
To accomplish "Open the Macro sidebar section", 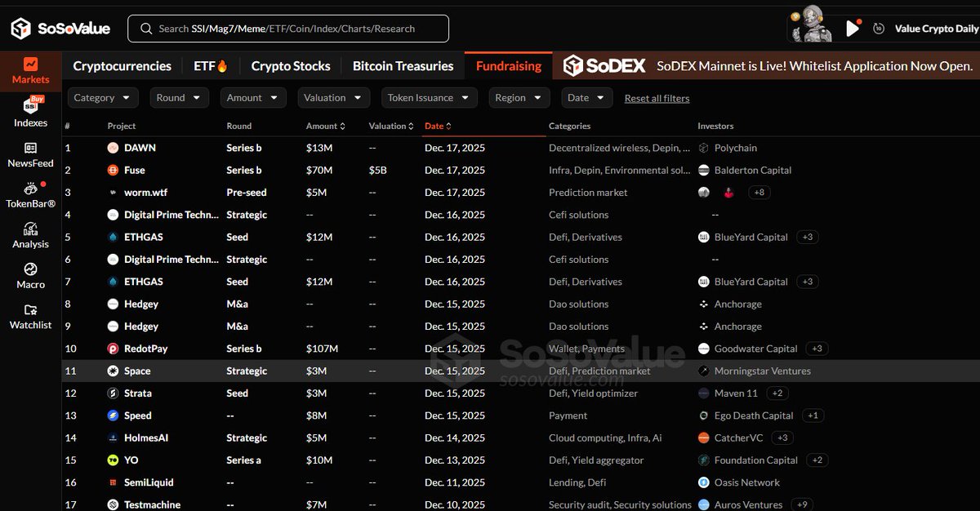I will click(30, 276).
